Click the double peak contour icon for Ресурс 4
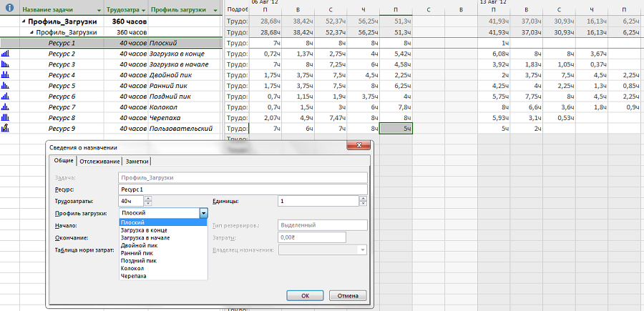This screenshot has height=311, width=644. [5, 74]
